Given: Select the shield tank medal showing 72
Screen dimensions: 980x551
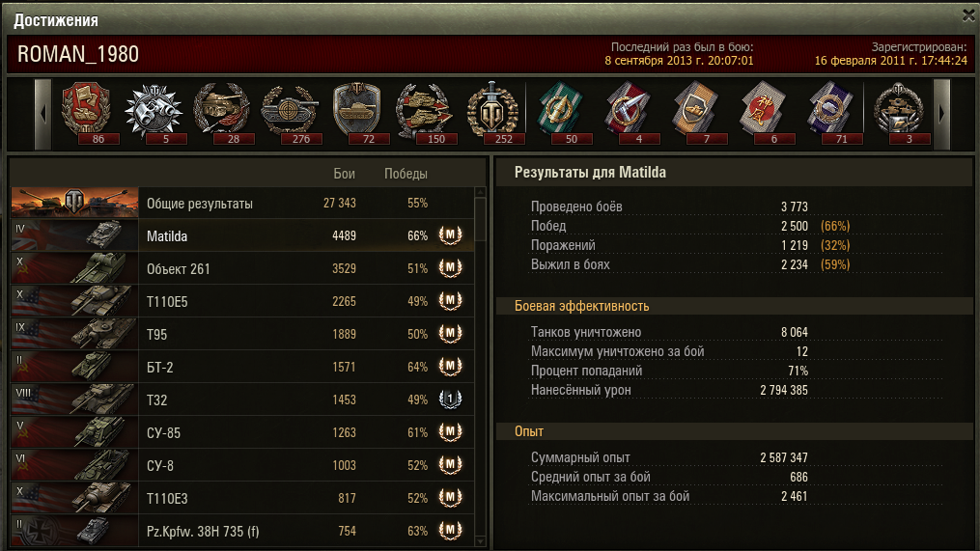Looking at the screenshot, I should point(357,113).
